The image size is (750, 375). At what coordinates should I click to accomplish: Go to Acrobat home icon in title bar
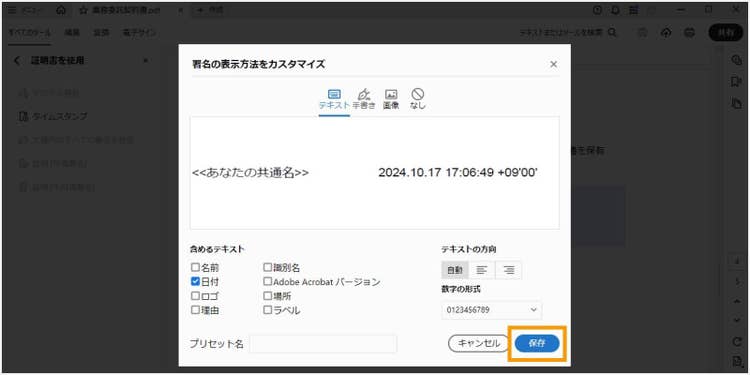[61, 10]
